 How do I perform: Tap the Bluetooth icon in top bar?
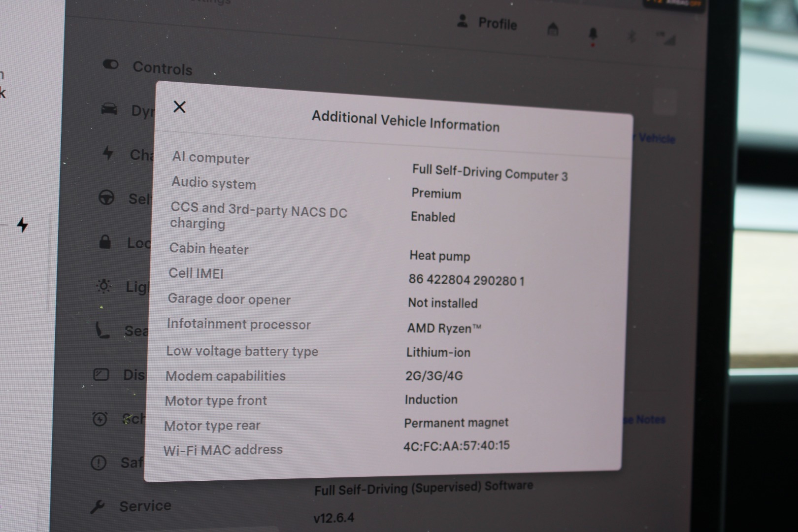click(632, 36)
